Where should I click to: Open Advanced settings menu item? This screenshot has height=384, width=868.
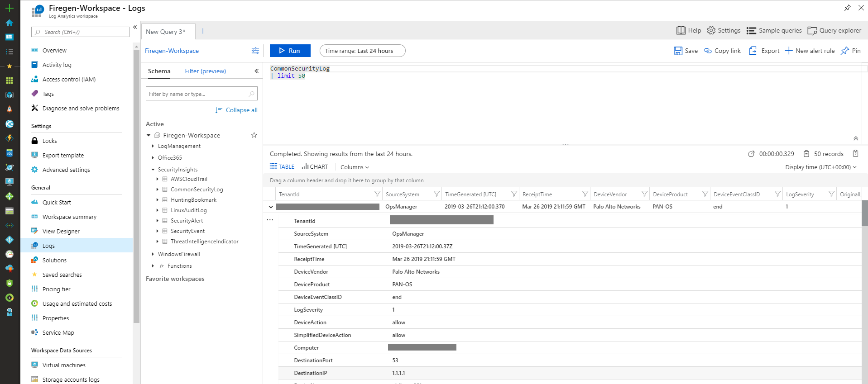pos(66,170)
